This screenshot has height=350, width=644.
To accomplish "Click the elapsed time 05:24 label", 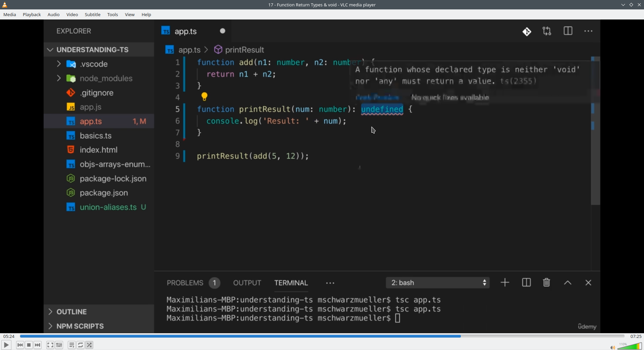I will (9, 336).
